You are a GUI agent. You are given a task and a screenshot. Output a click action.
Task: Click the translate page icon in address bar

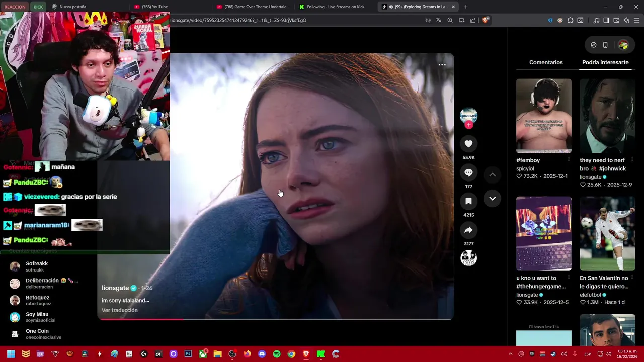439,20
